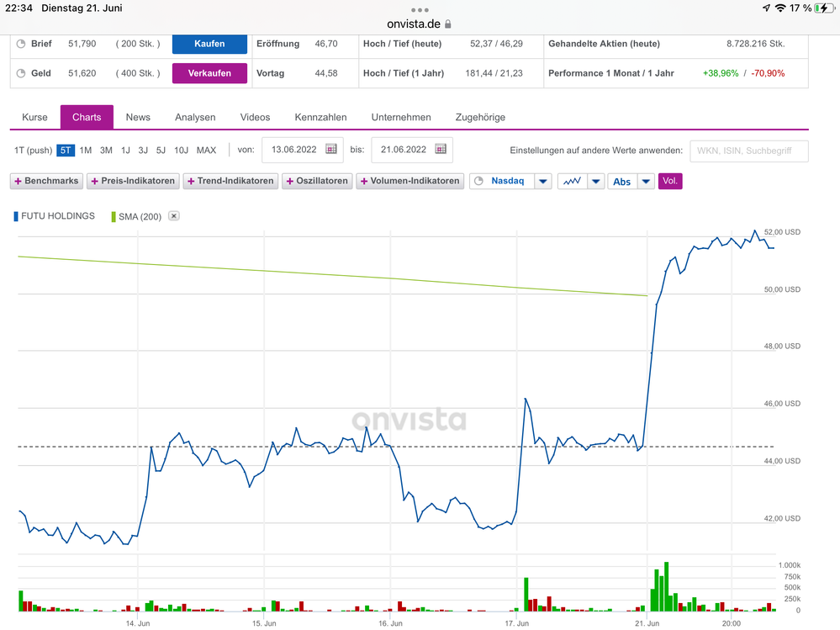Switch to the News tab
The height and width of the screenshot is (630, 840).
pyautogui.click(x=138, y=117)
